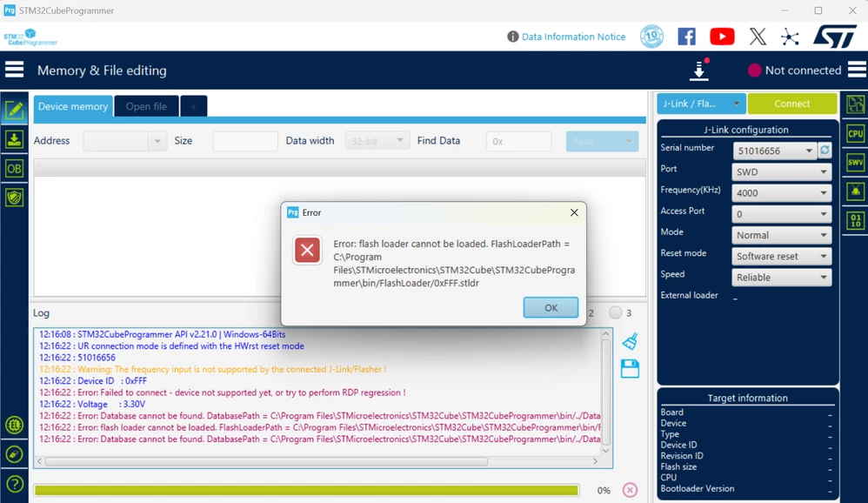Open the SWV viewer icon

(x=855, y=163)
